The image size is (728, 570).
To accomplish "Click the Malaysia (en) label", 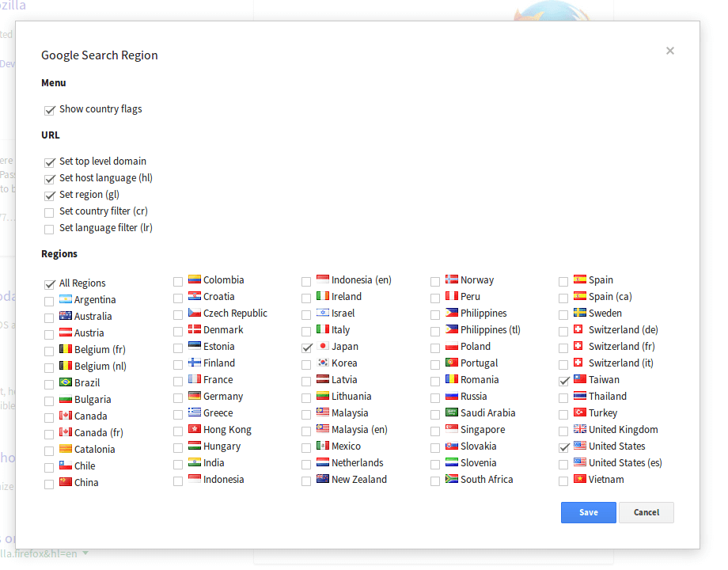I will point(359,430).
